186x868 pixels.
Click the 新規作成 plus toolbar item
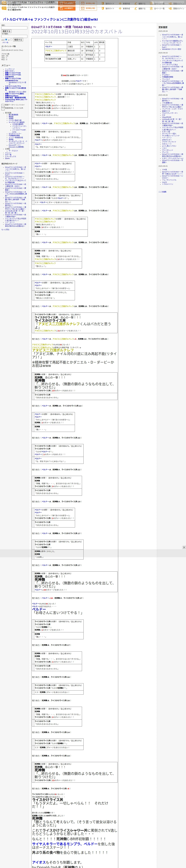pos(124,8)
